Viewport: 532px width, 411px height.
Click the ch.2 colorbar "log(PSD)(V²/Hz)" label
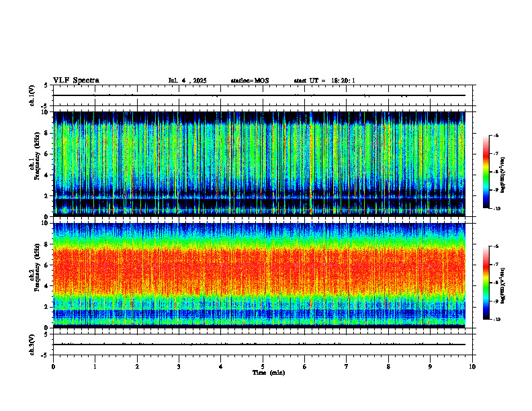click(x=503, y=285)
